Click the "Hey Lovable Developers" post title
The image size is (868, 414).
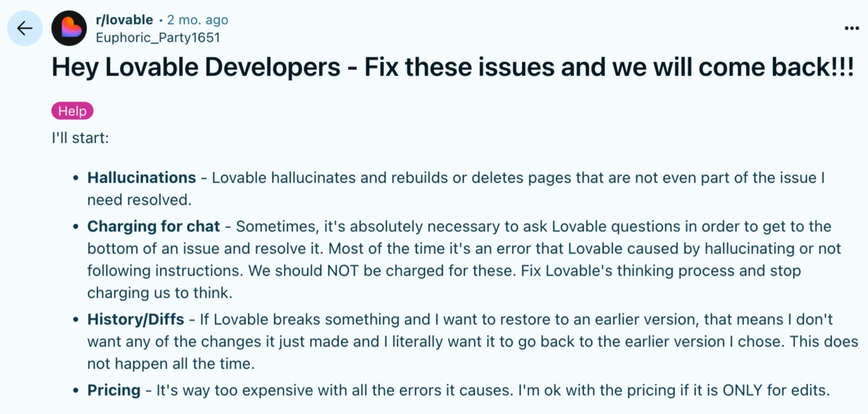452,67
